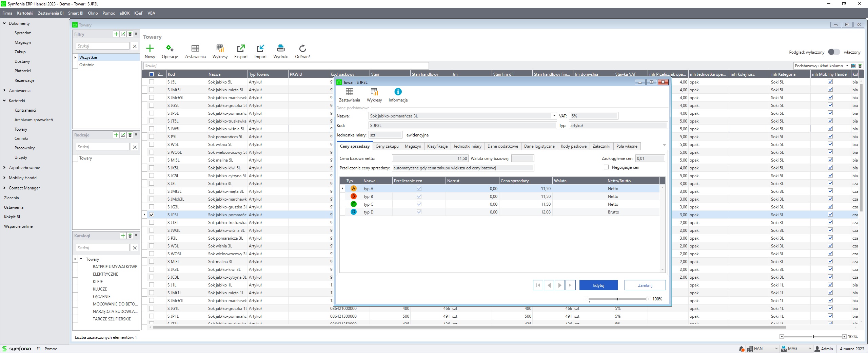Image resolution: width=868 pixels, height=353 pixels.
Task: Open the Kartoteki menu in the menu bar
Action: click(25, 13)
